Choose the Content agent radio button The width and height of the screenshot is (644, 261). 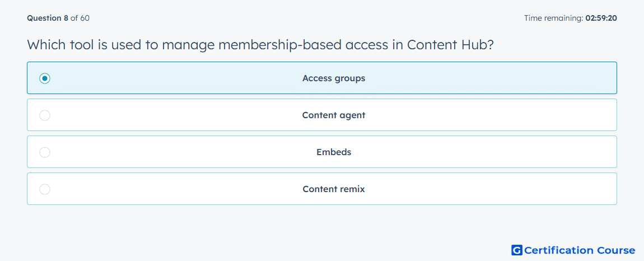pos(45,115)
